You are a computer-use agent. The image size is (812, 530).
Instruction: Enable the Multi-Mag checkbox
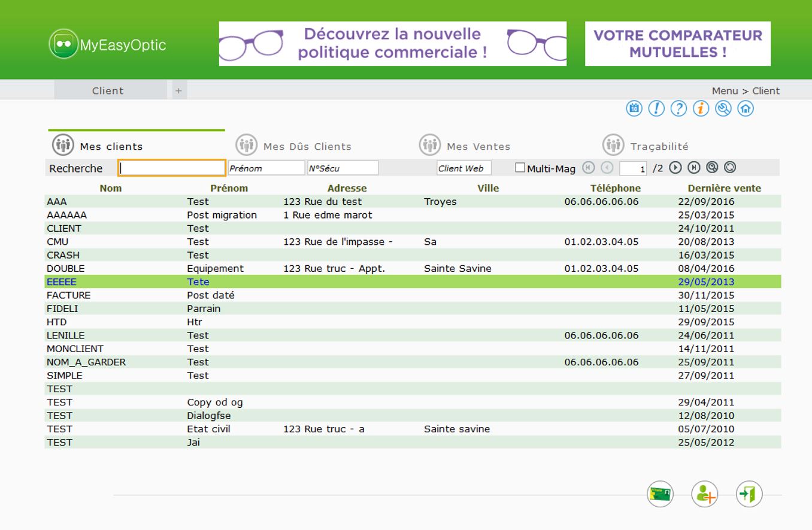point(520,168)
